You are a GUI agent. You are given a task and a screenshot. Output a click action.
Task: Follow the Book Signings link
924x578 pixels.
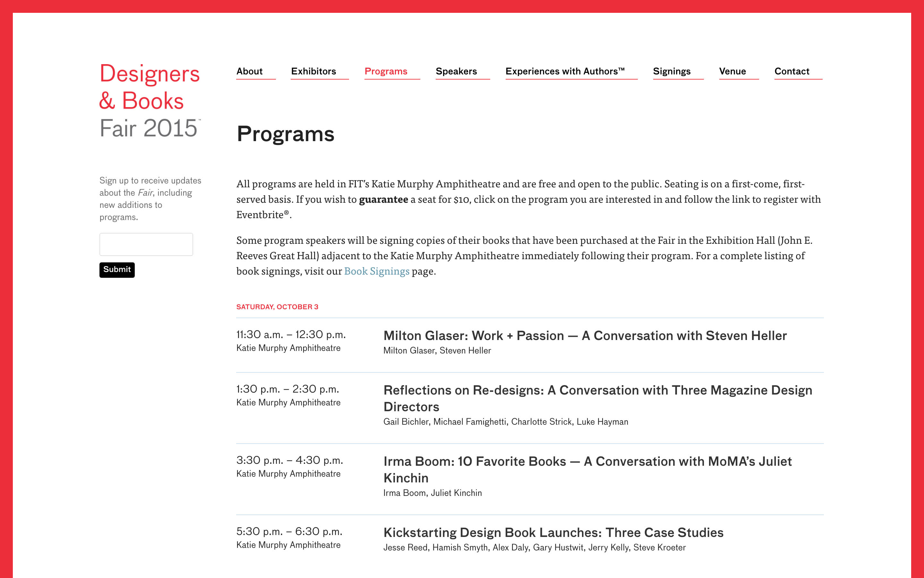click(x=377, y=271)
